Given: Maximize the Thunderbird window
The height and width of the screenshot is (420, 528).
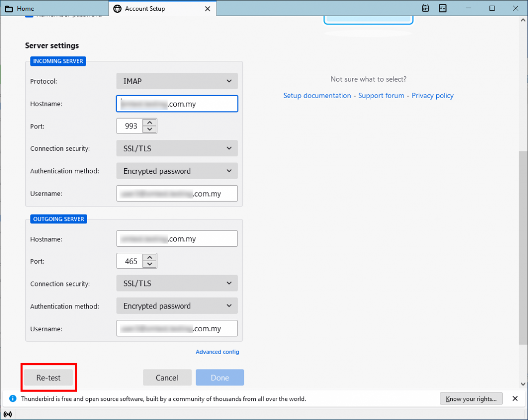Looking at the screenshot, I should [492, 8].
